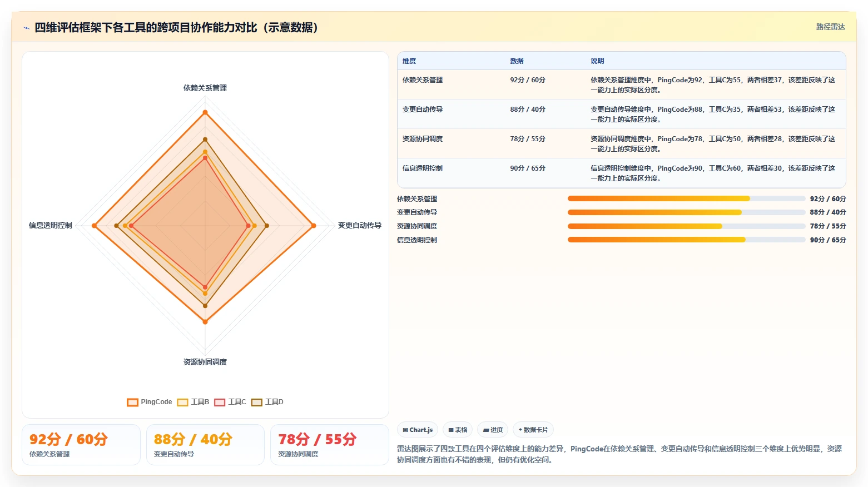This screenshot has width=868, height=487.
Task: Click the 依赖关系管理 progress bar
Action: (x=686, y=198)
